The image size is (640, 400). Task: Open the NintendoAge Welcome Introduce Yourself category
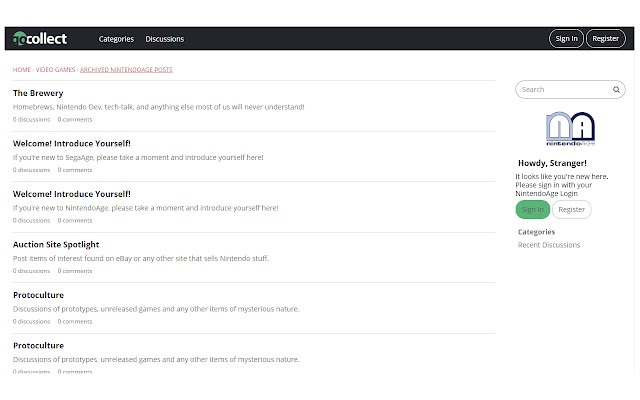pyautogui.click(x=71, y=194)
